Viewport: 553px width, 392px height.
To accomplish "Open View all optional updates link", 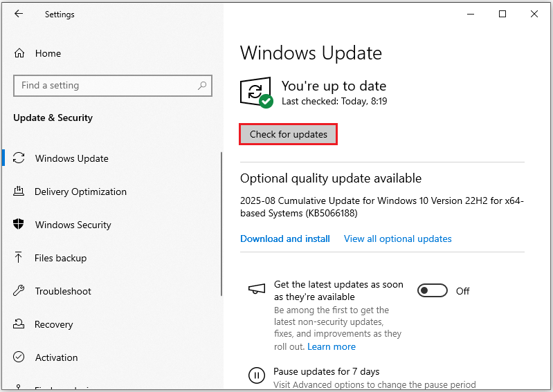I will [397, 239].
